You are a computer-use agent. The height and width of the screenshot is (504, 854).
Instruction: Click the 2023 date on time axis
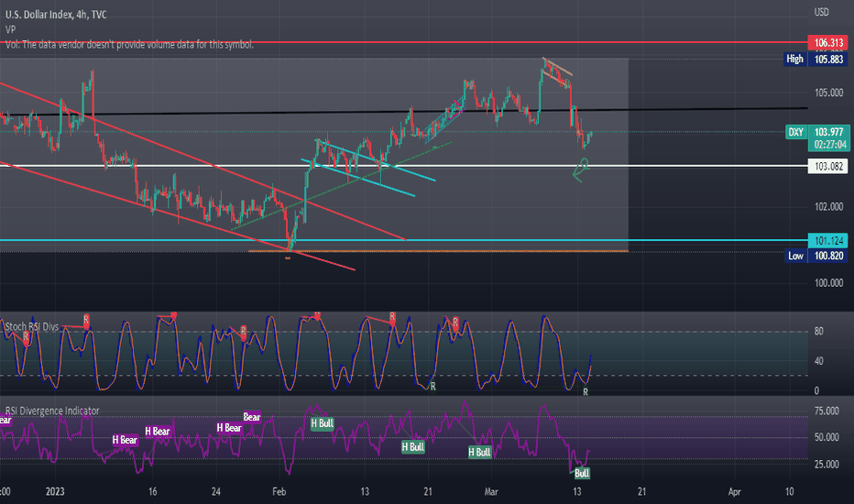click(55, 491)
